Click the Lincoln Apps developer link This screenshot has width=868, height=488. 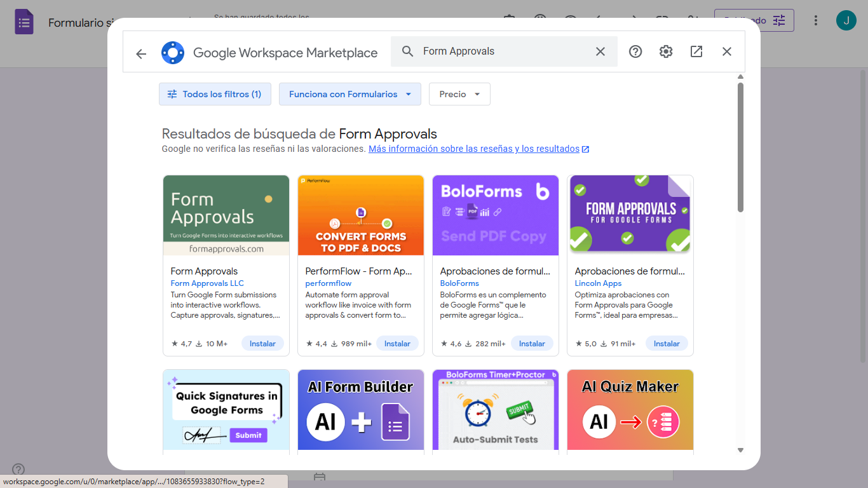[x=598, y=283]
